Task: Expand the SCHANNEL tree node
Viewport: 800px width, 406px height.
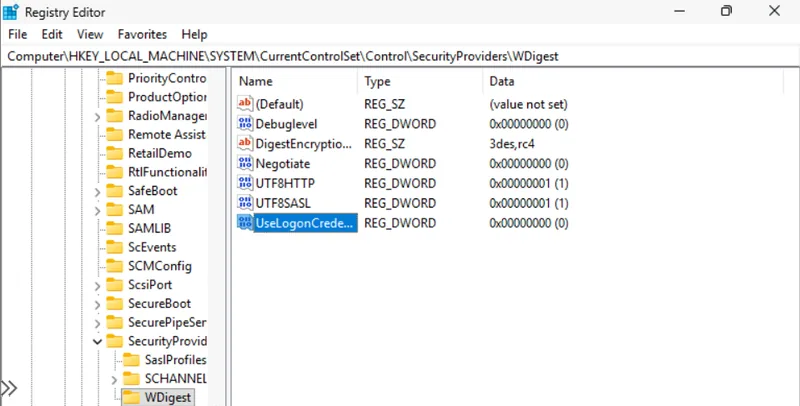Action: tap(114, 380)
